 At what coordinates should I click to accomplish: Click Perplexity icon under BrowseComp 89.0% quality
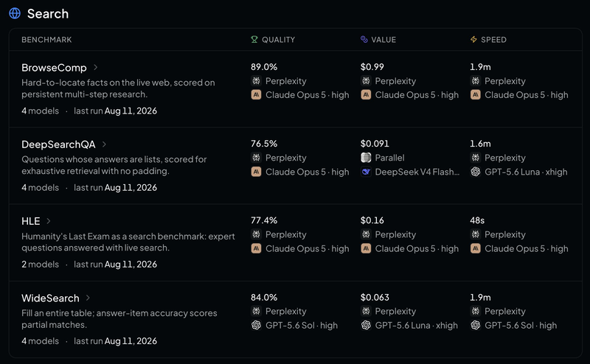click(256, 81)
